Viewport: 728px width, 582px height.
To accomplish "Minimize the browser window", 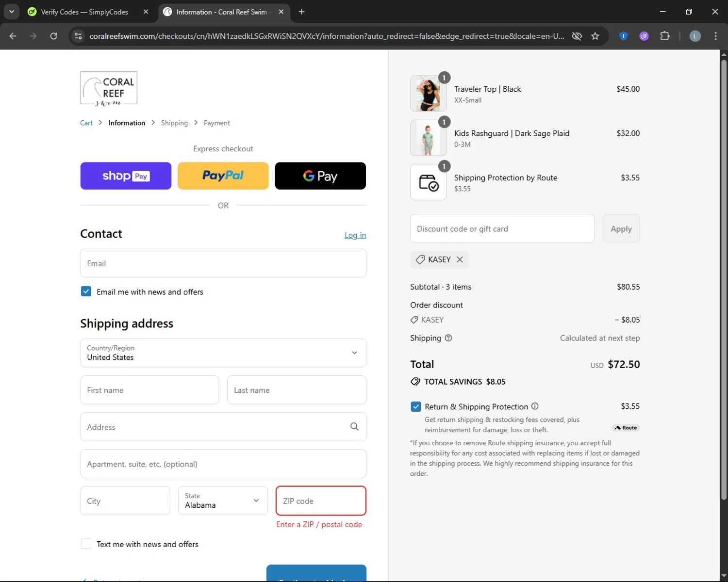I will tap(662, 12).
